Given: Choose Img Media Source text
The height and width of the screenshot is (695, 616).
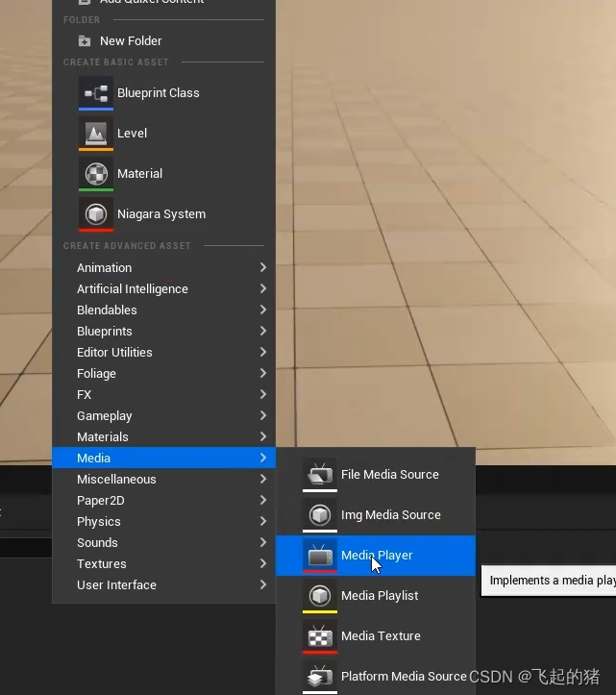Looking at the screenshot, I should pyautogui.click(x=391, y=515).
